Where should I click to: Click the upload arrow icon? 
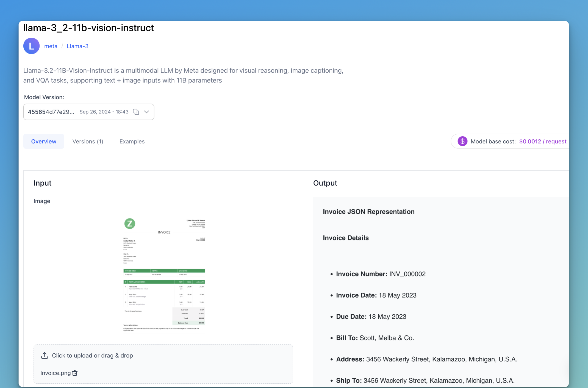45,355
